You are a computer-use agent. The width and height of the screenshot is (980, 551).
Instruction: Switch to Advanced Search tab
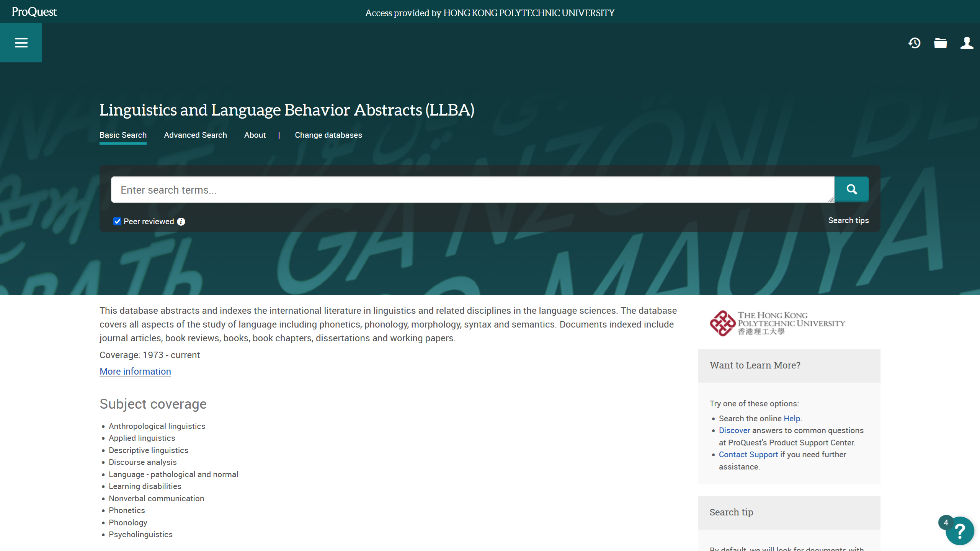click(195, 135)
